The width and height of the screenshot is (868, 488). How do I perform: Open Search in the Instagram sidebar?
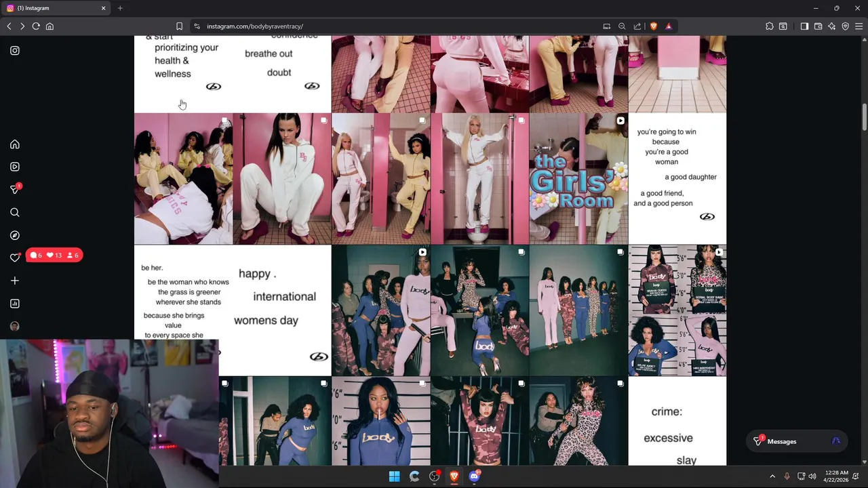(x=15, y=212)
